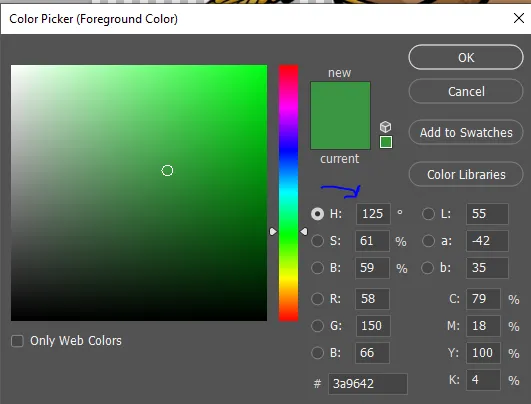The height and width of the screenshot is (404, 531).
Task: Click the circle marker in color field
Action: 167,171
